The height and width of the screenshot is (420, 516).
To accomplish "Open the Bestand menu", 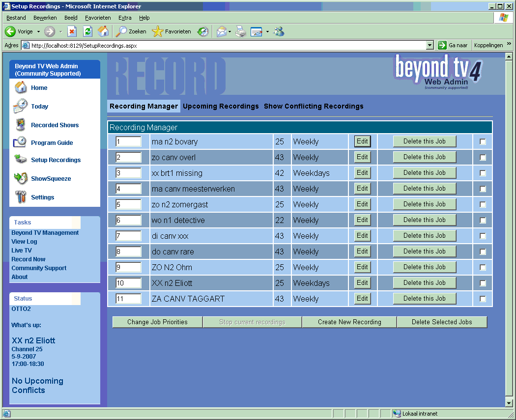I will 16,18.
